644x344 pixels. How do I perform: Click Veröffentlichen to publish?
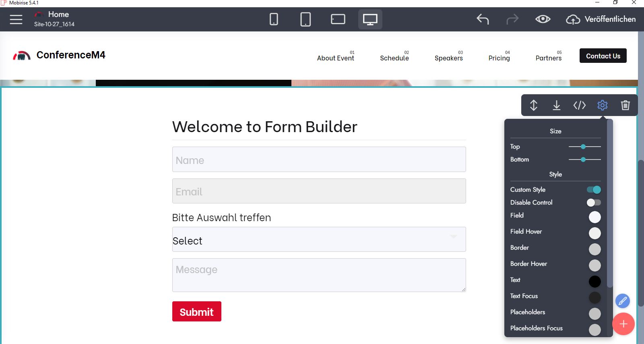click(601, 19)
